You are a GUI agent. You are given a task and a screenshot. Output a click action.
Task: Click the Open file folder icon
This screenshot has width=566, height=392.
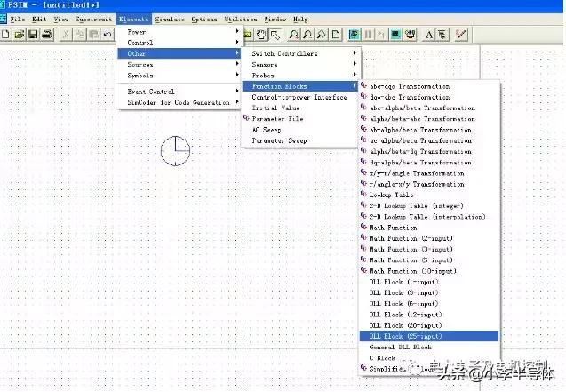coord(20,35)
